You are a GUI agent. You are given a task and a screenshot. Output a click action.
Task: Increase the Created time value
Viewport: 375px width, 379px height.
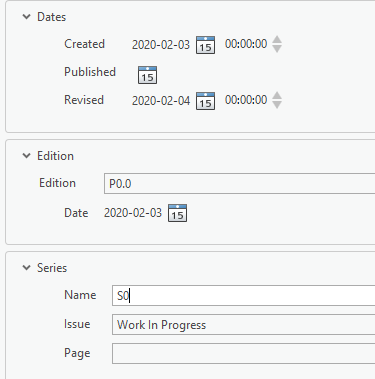coord(277,40)
